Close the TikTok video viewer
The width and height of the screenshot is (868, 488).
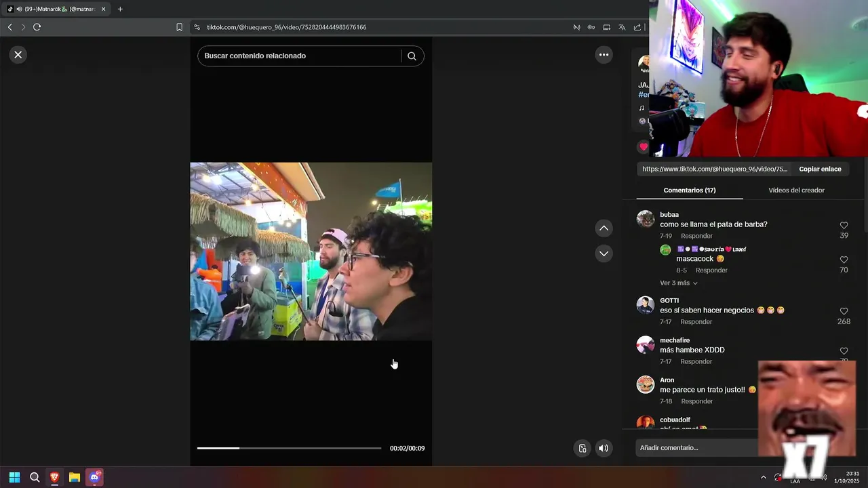[x=18, y=55]
